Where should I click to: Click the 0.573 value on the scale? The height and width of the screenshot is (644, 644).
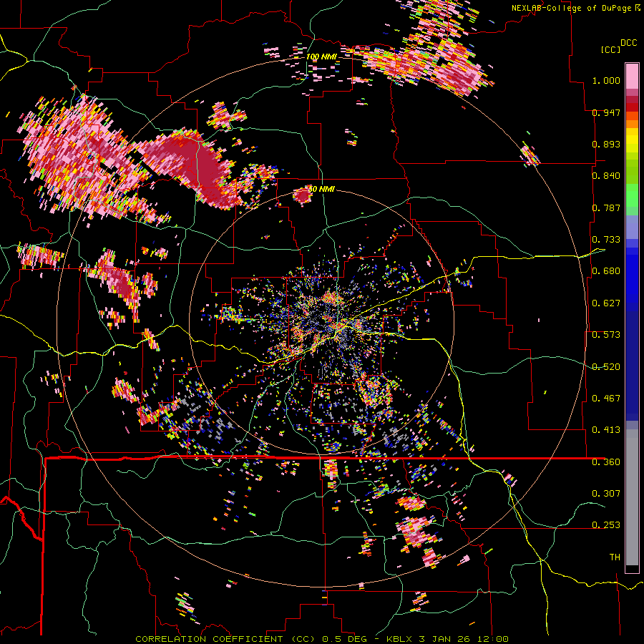pyautogui.click(x=606, y=335)
